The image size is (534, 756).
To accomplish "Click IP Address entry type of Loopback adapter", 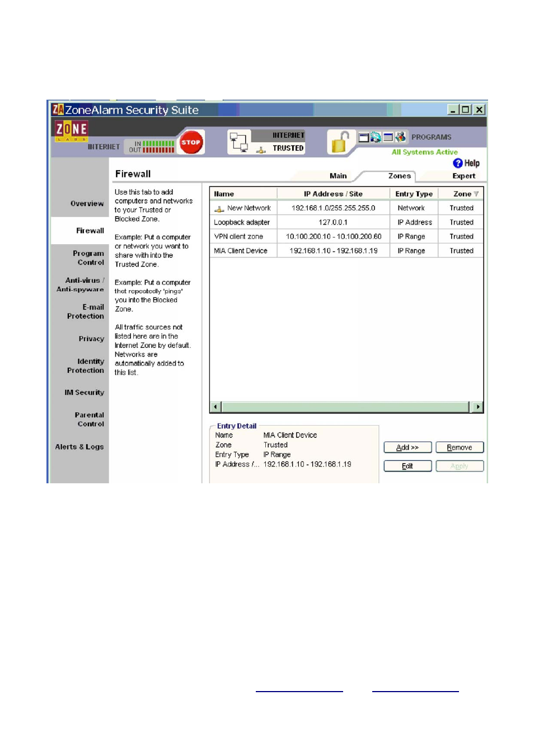I will (414, 222).
